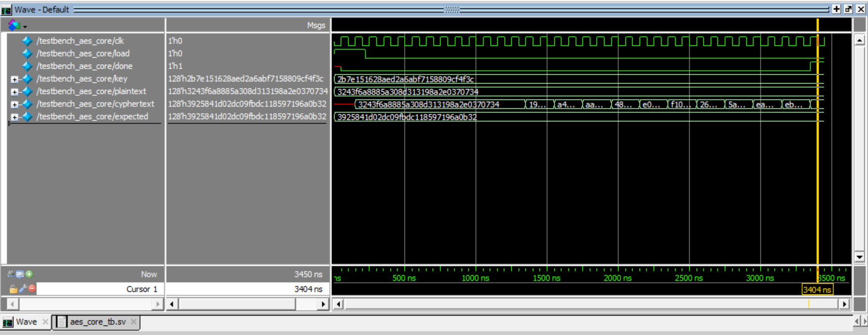Image resolution: width=868 pixels, height=335 pixels.
Task: Click the green add cursor icon
Action: coord(29,274)
